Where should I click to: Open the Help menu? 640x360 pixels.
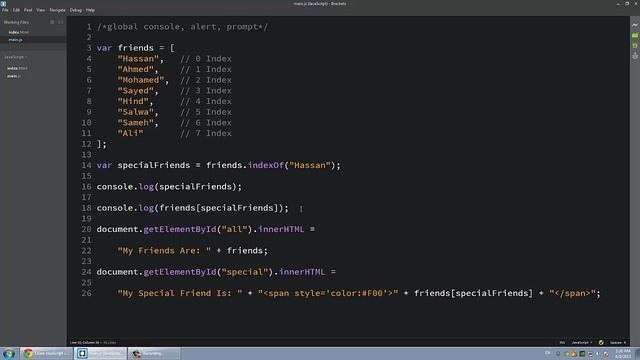pos(90,10)
